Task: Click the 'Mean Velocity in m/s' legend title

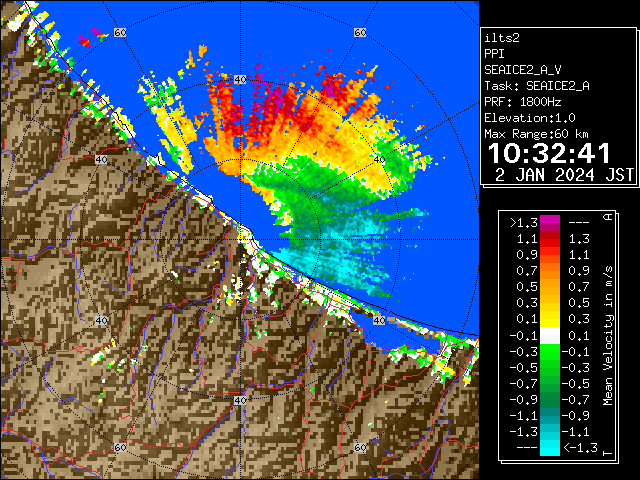Action: pos(608,336)
